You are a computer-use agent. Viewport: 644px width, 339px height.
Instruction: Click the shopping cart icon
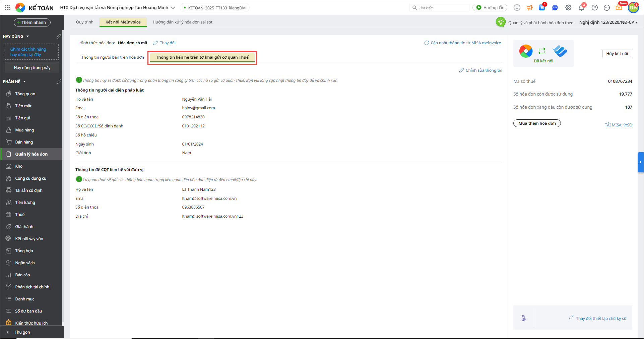click(542, 8)
